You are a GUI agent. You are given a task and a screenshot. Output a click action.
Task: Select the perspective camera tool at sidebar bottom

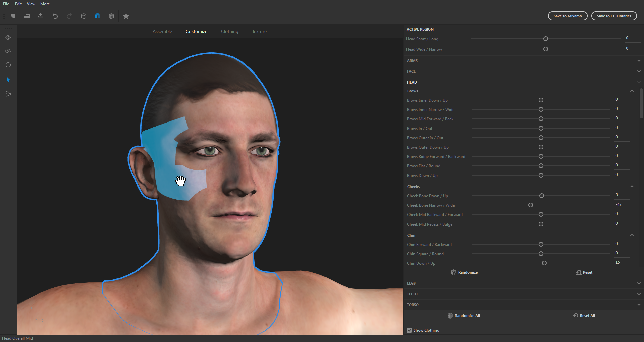coord(8,94)
